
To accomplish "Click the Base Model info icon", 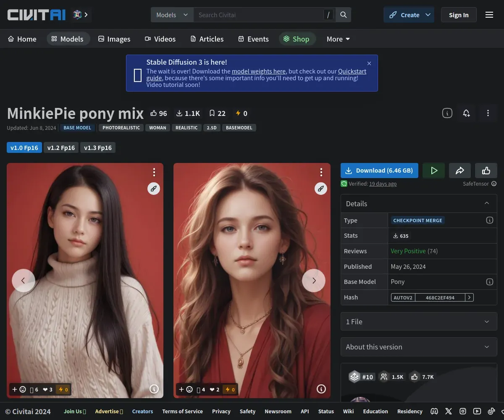I will [489, 282].
